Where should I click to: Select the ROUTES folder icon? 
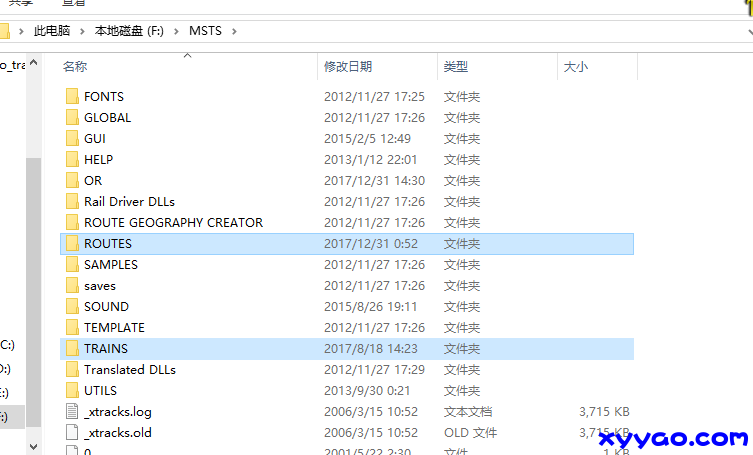click(71, 244)
